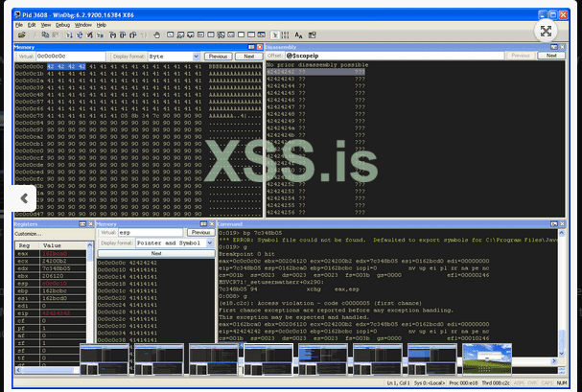Click the eip register value 42424242
Screen dimensions: 582x392
[x=55, y=313]
